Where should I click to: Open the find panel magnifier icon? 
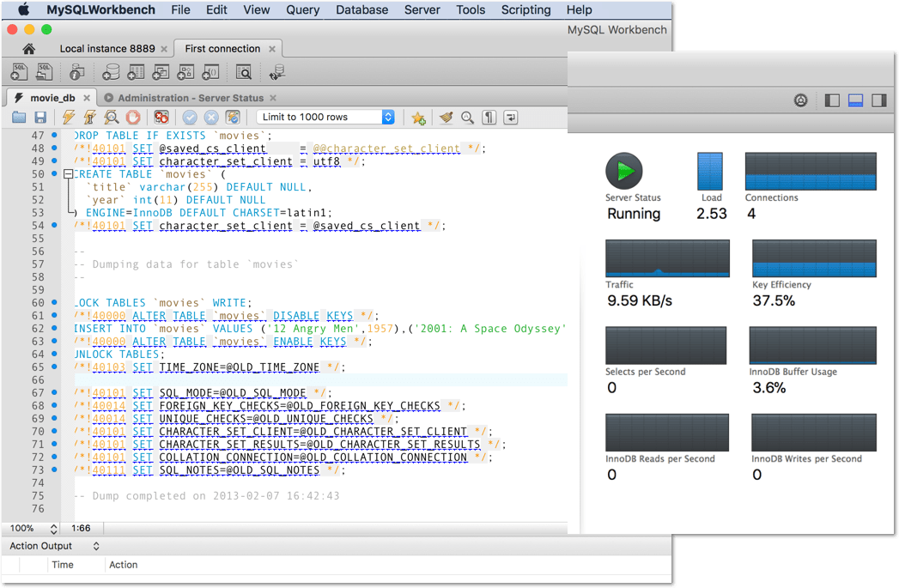tap(467, 118)
